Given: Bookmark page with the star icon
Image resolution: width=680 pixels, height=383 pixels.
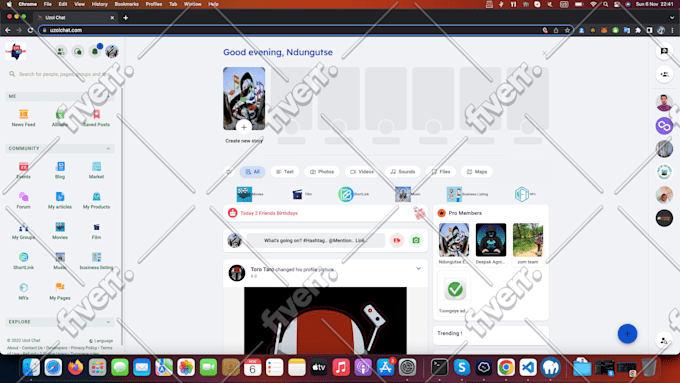Looking at the screenshot, I should (567, 30).
